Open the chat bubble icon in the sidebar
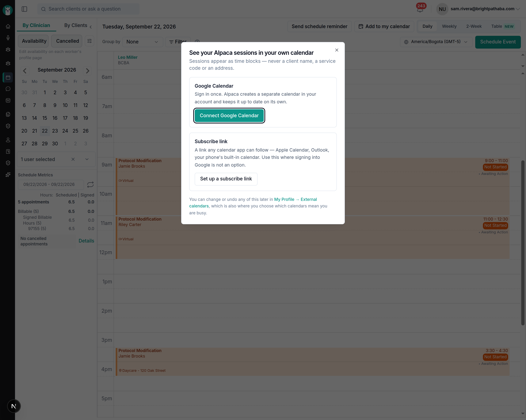 pos(8,89)
